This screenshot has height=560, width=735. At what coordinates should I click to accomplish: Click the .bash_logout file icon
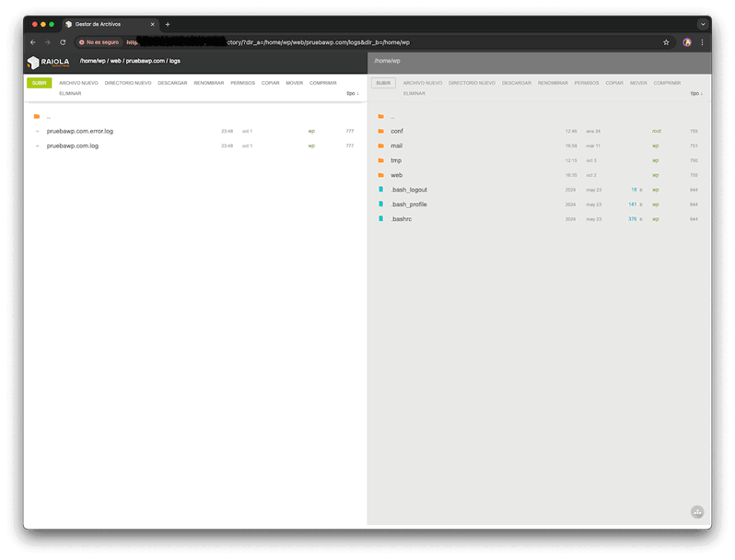tap(380, 190)
